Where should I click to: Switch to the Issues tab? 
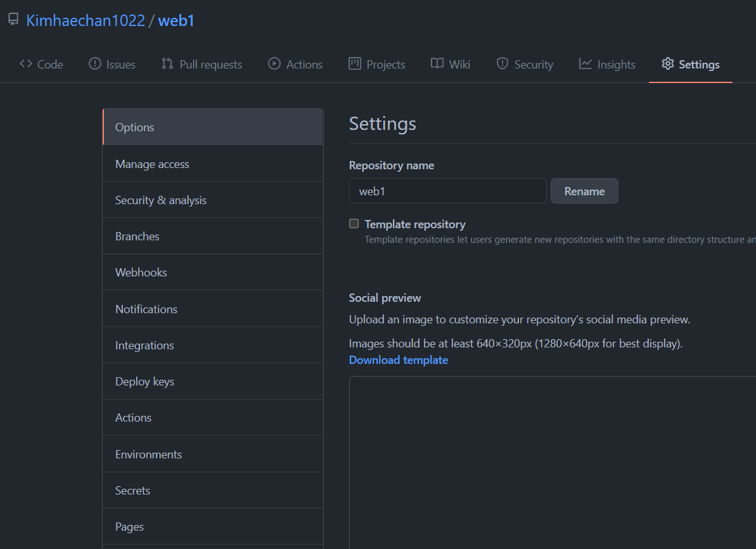tap(112, 64)
